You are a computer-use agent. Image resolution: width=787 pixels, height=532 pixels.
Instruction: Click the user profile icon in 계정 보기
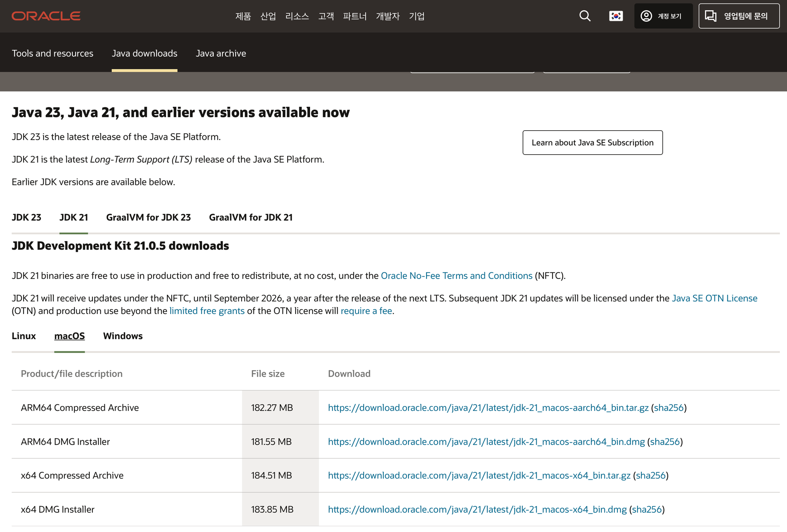click(646, 16)
